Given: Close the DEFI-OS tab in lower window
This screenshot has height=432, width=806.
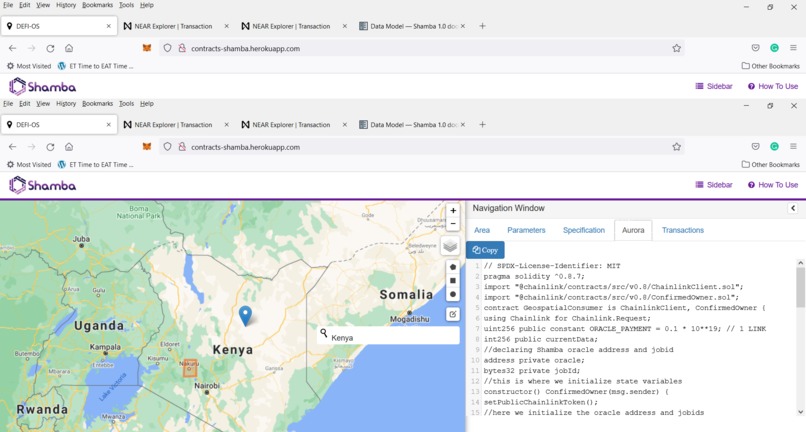Looking at the screenshot, I should (108, 124).
